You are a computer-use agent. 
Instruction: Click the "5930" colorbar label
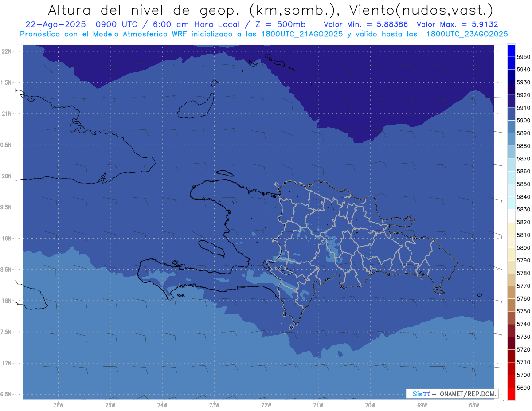523,82
